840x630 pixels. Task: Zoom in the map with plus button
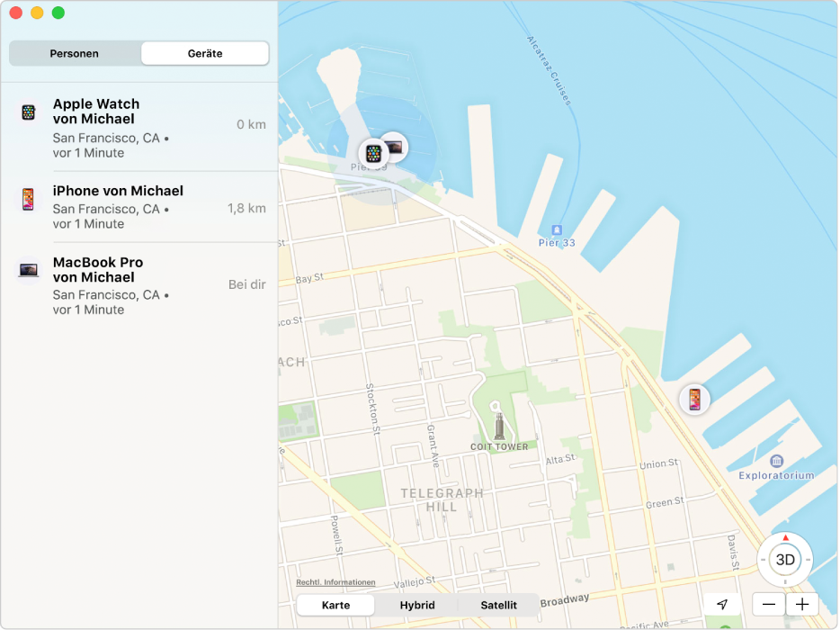[802, 604]
